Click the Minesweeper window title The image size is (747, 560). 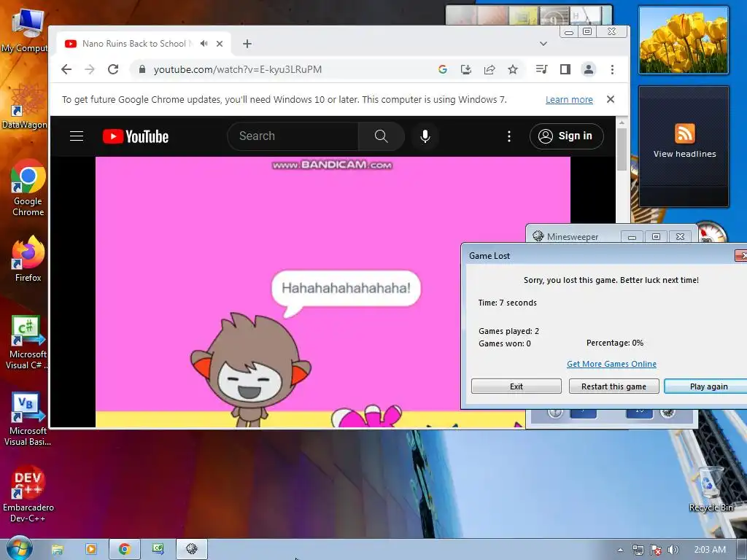click(573, 237)
